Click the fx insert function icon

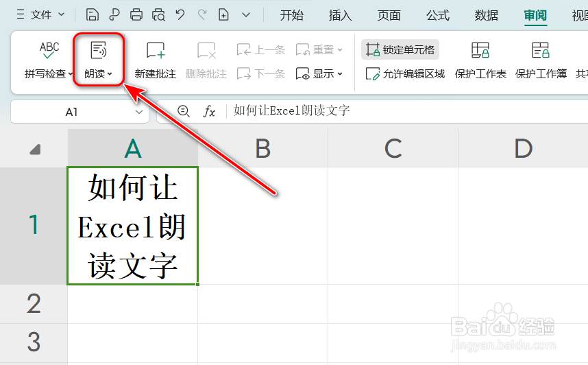tap(209, 111)
